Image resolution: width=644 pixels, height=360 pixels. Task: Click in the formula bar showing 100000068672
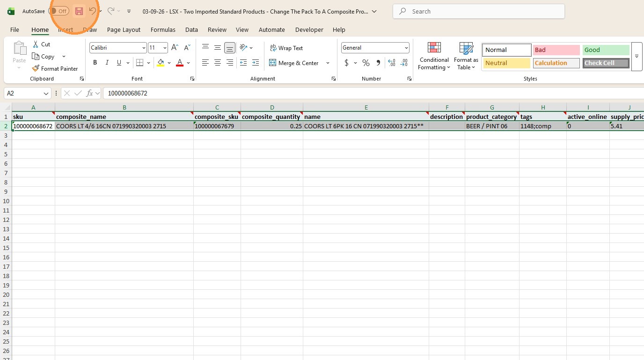tap(373, 93)
